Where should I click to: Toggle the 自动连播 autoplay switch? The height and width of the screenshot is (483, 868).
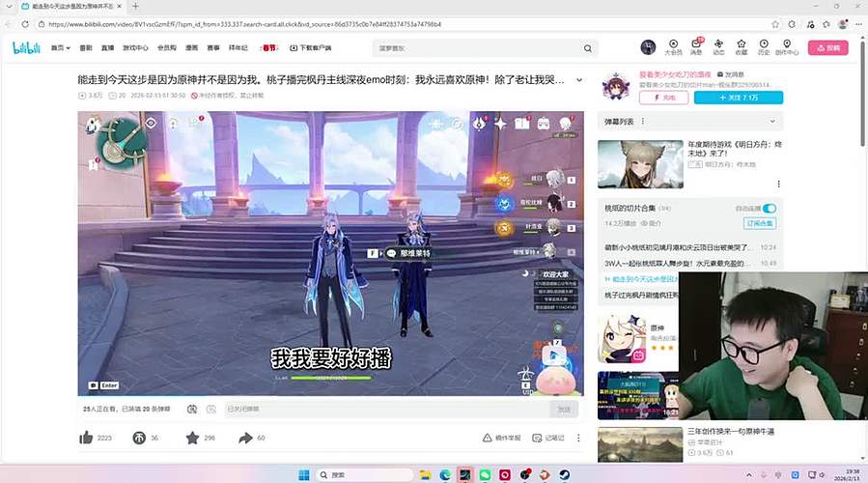click(x=770, y=209)
